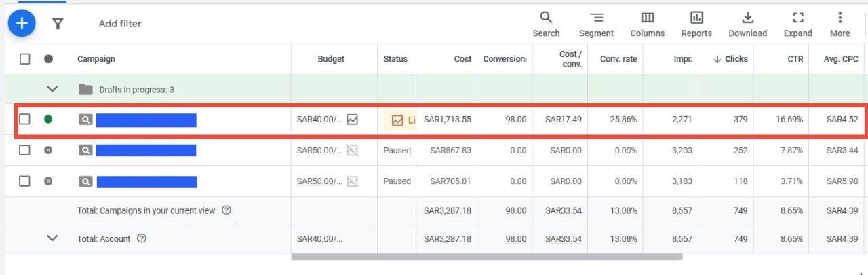Image resolution: width=868 pixels, height=275 pixels.
Task: Expand the Total: Account row chevron
Action: (52, 238)
